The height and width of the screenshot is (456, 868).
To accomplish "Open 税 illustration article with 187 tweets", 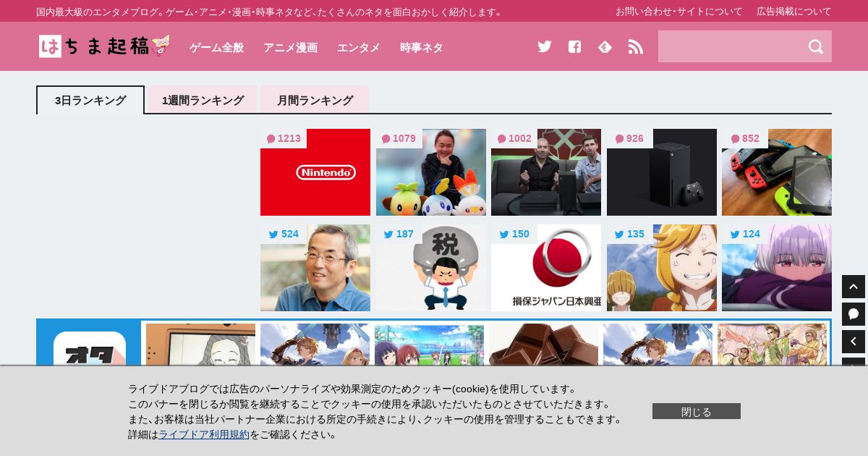I will (431, 268).
